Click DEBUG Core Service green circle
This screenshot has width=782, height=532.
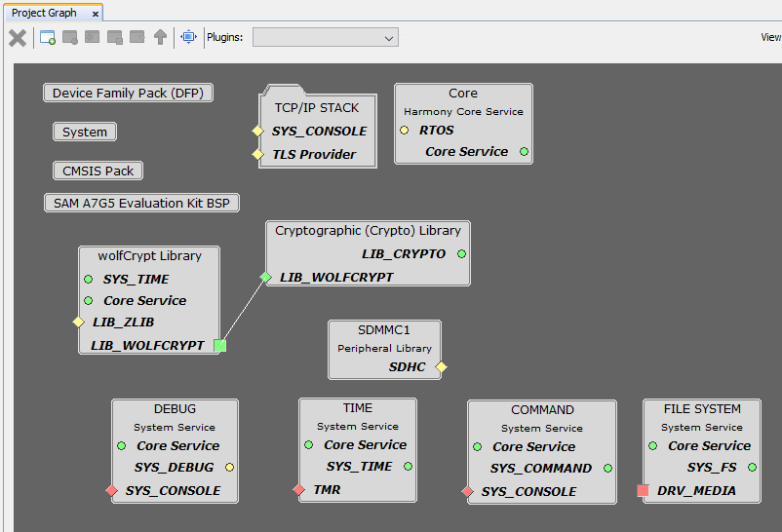(x=122, y=445)
